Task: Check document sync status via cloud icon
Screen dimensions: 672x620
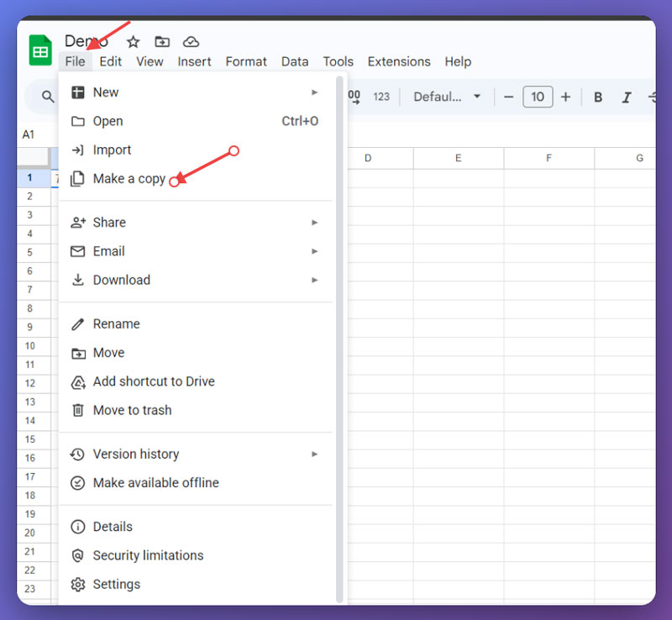Action: (192, 40)
